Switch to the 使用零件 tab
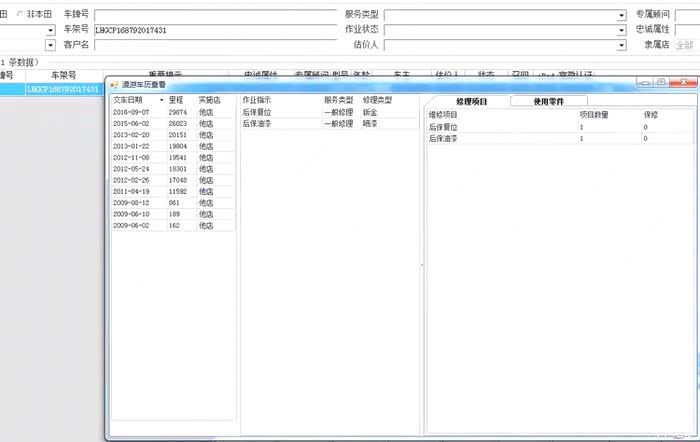 pyautogui.click(x=549, y=101)
